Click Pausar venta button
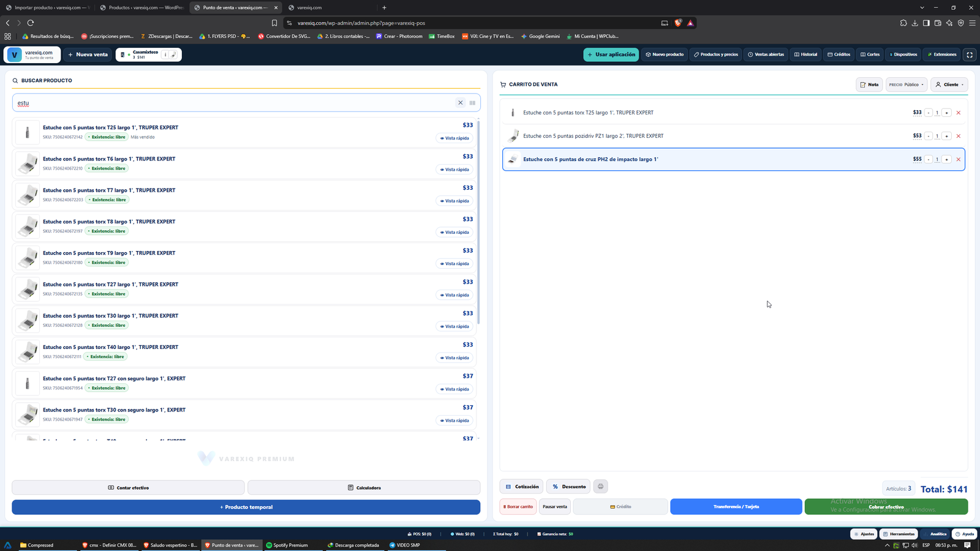Screen dimensions: 980x551 click(555, 507)
